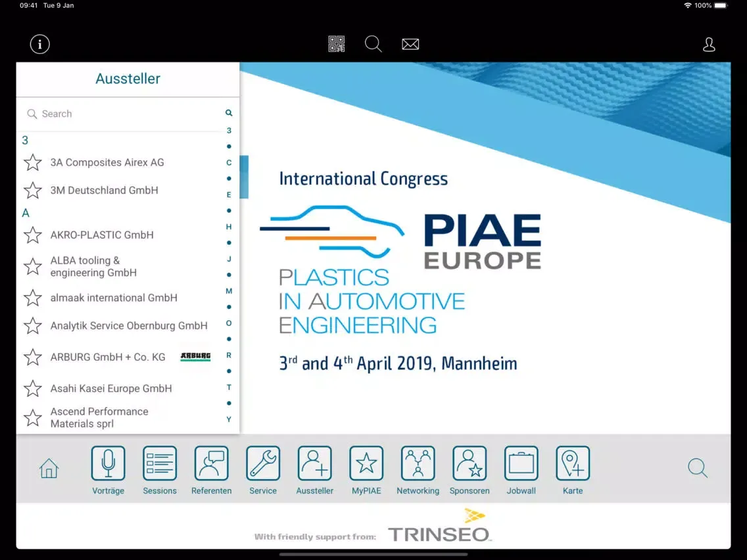Open the Karte map pin icon
The height and width of the screenshot is (560, 747).
pyautogui.click(x=573, y=463)
